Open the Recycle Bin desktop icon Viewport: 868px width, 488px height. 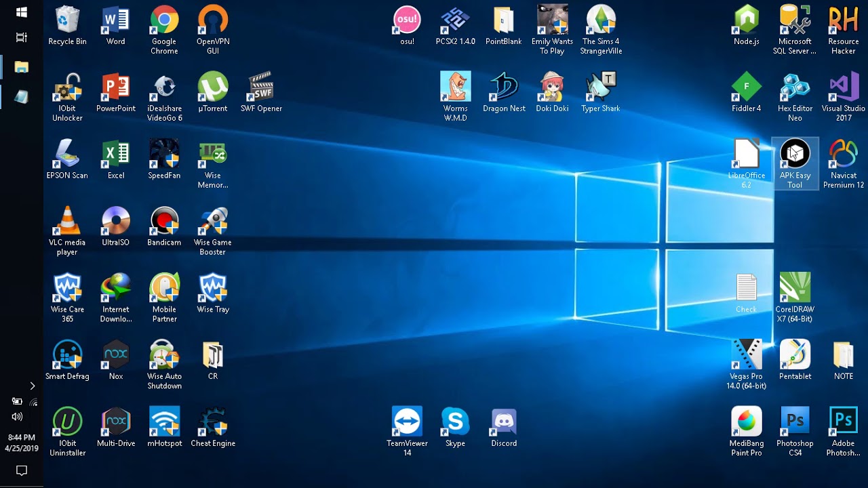tap(67, 26)
